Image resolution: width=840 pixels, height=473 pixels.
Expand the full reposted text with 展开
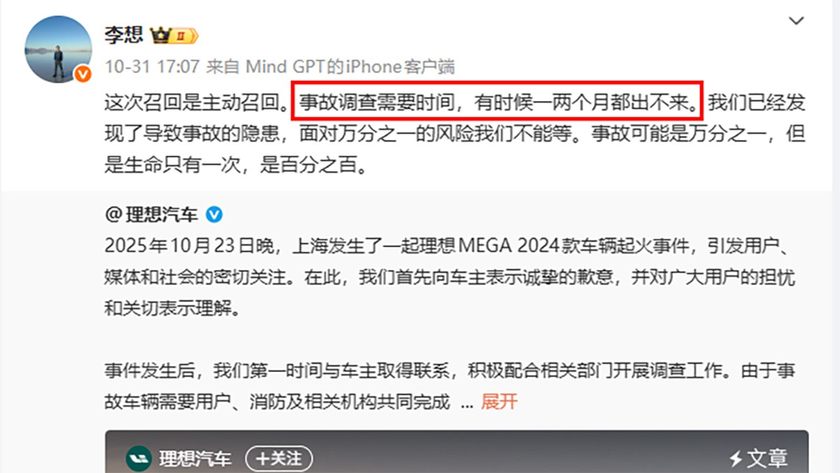(x=499, y=401)
